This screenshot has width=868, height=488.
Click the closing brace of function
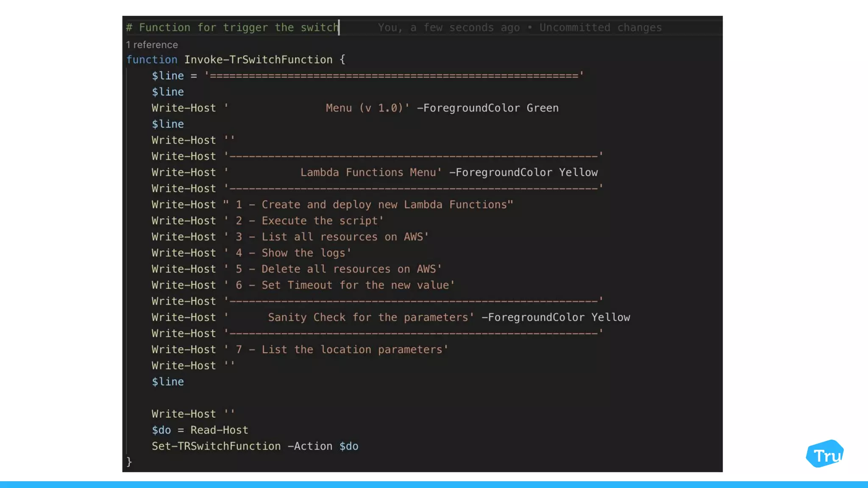[129, 462]
